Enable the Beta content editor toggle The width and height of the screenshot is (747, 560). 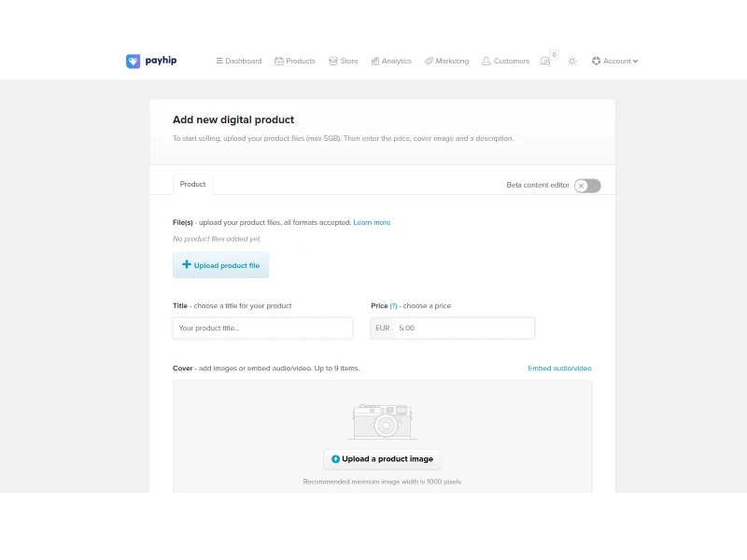pyautogui.click(x=587, y=186)
